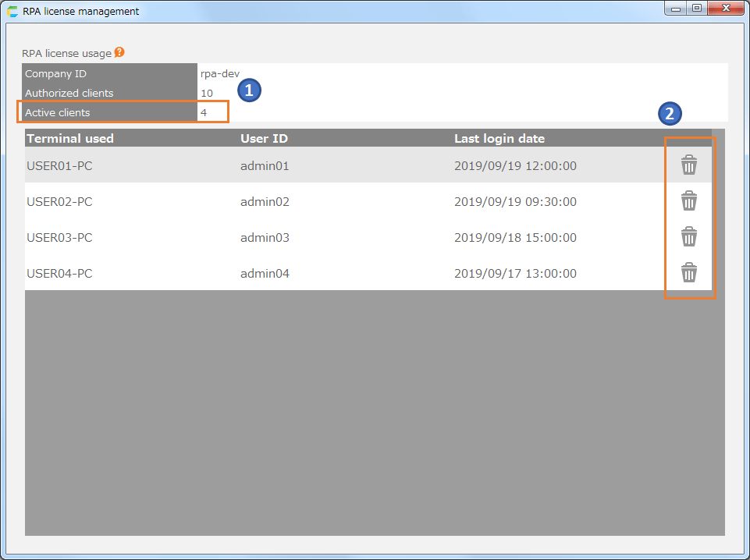Click the Active clients value 4
Viewport: 750px width, 560px height.
pyautogui.click(x=204, y=112)
